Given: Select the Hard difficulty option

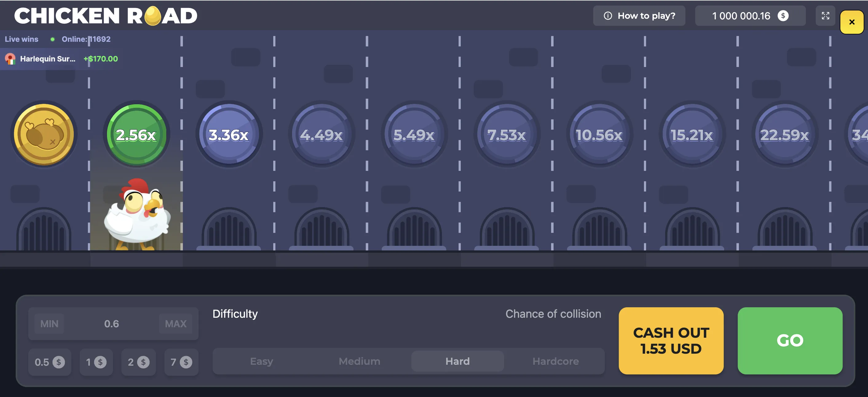Looking at the screenshot, I should click(457, 361).
